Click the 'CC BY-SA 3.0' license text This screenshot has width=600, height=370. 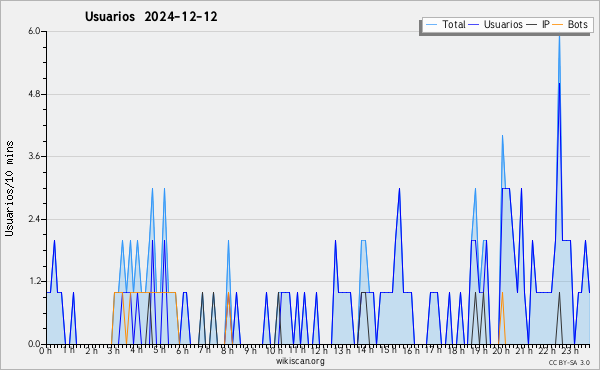569,362
